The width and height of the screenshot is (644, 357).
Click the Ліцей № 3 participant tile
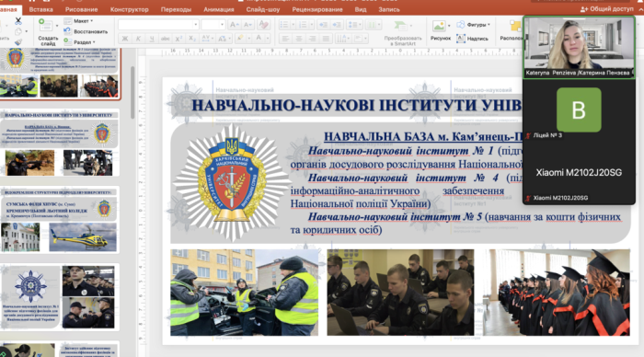(579, 109)
